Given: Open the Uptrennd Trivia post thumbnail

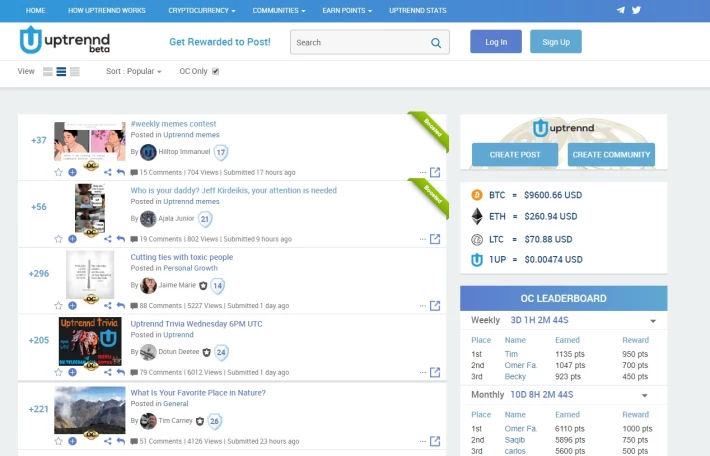Looking at the screenshot, I should 90,341.
